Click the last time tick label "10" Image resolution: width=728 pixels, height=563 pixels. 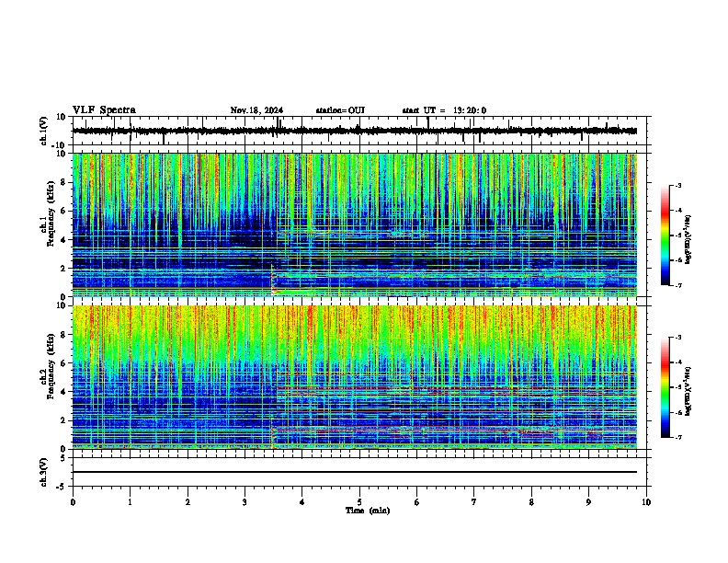[x=646, y=502]
